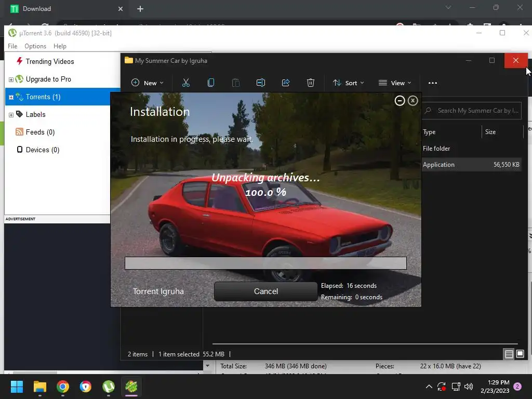
Task: Expand the Labels tree node
Action: pyautogui.click(x=11, y=115)
